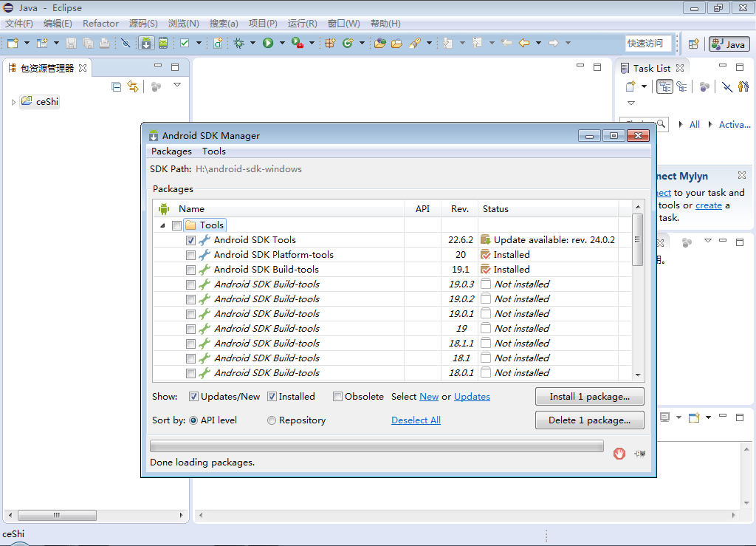Select the Repository sort radio button
The image size is (756, 546).
pyautogui.click(x=272, y=420)
